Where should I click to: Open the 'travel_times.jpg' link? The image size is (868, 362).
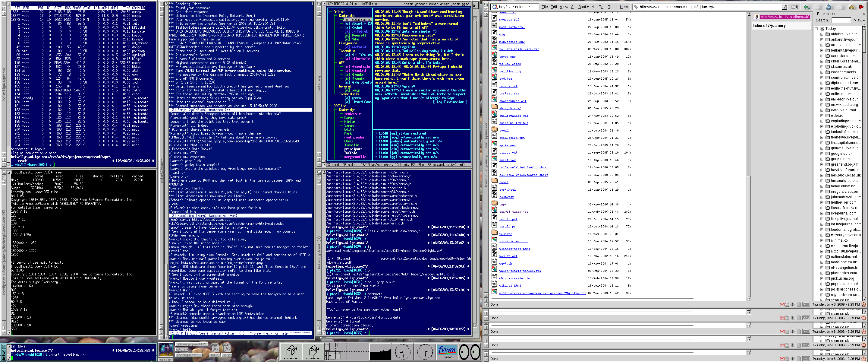[514, 212]
